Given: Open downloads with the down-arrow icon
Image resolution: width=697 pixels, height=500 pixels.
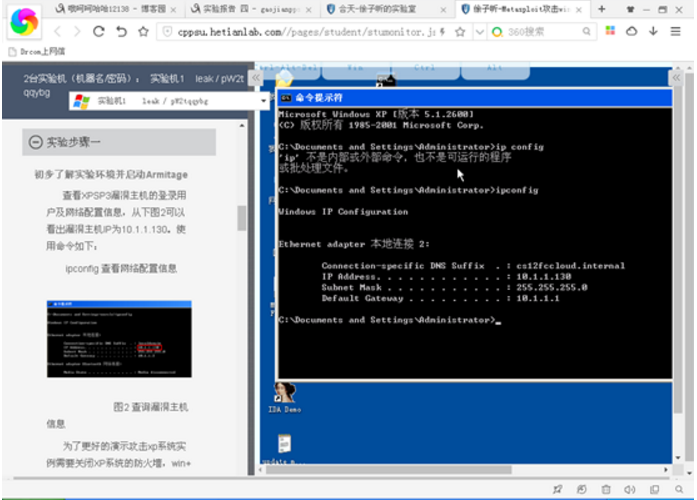Looking at the screenshot, I should point(653,31).
